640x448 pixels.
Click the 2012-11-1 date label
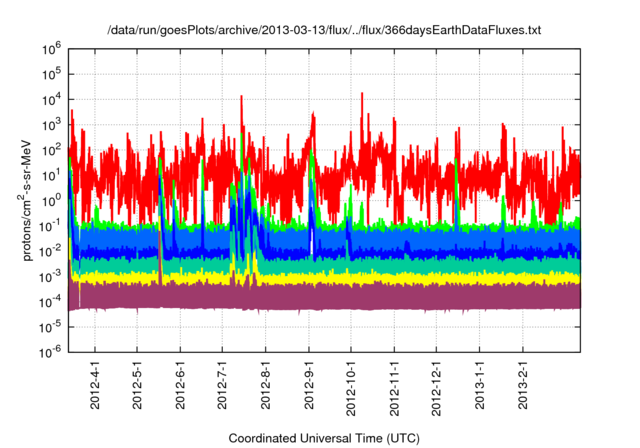pos(394,388)
